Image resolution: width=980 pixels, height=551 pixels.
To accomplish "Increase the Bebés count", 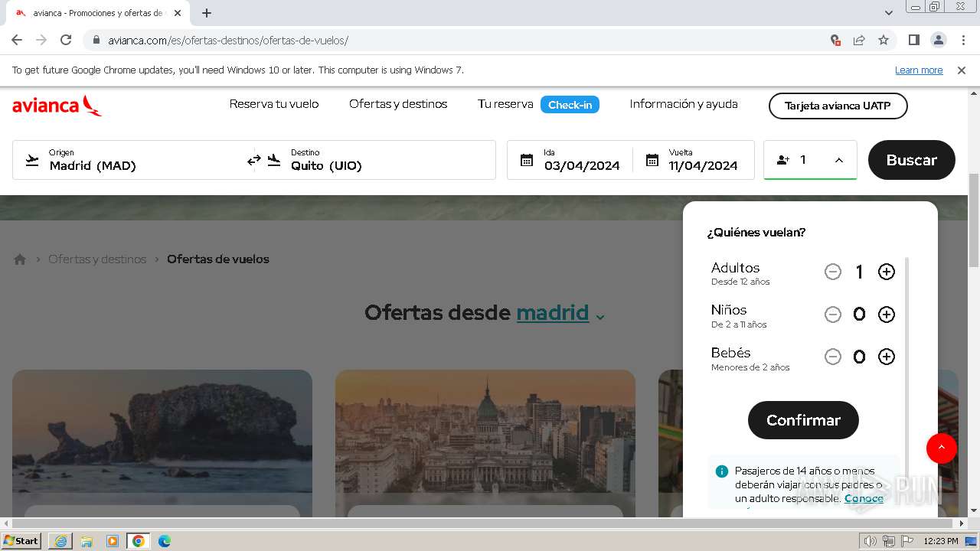I will click(887, 357).
